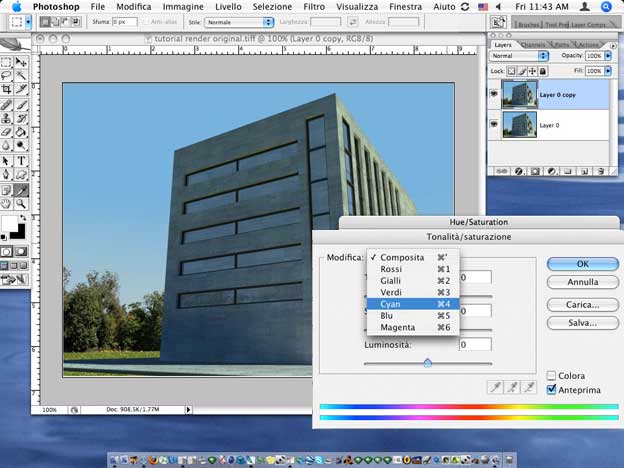Viewport: 624px width, 468px height.
Task: Select the Move tool
Action: (x=22, y=61)
